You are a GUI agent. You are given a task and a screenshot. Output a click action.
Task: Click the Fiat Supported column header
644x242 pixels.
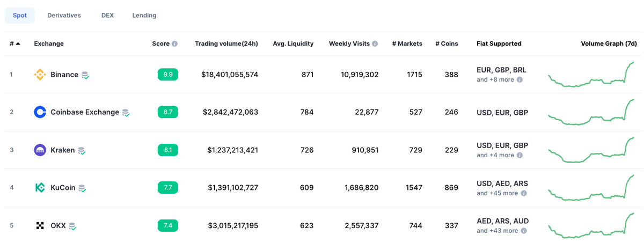coord(499,44)
